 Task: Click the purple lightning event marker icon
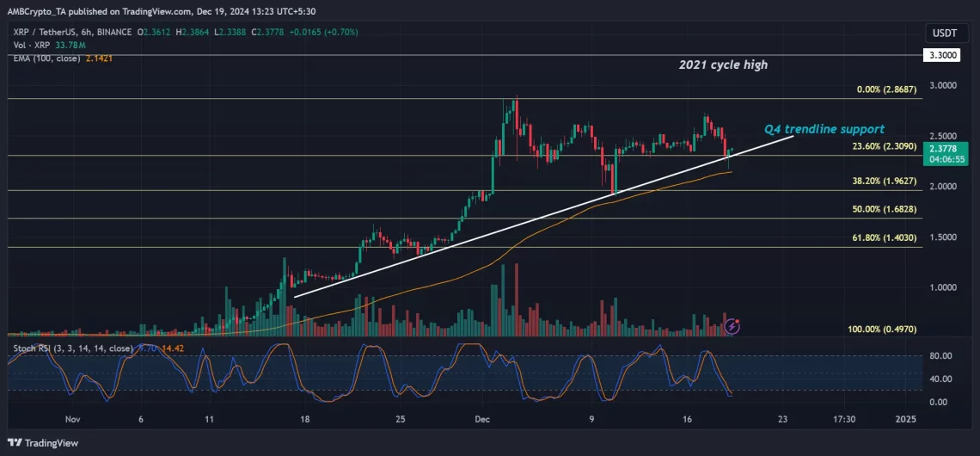(x=732, y=326)
